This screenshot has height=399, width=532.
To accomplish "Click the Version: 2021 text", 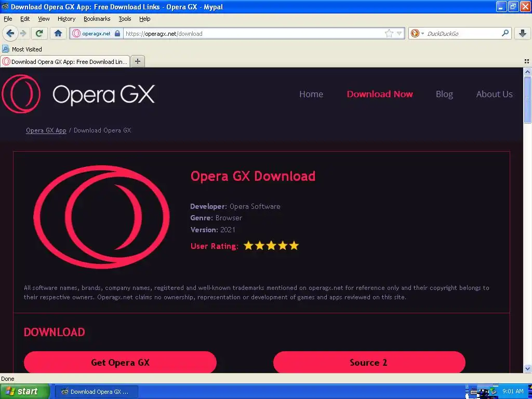I will (x=212, y=230).
